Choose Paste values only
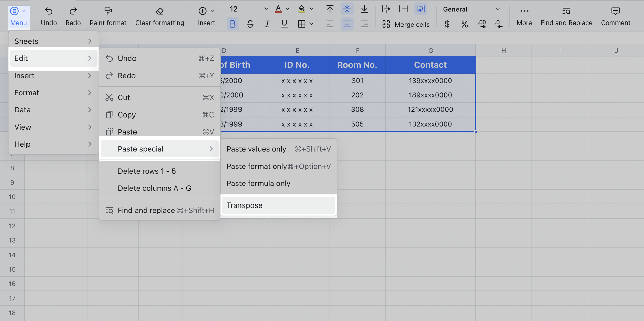644x321 pixels. coord(256,149)
